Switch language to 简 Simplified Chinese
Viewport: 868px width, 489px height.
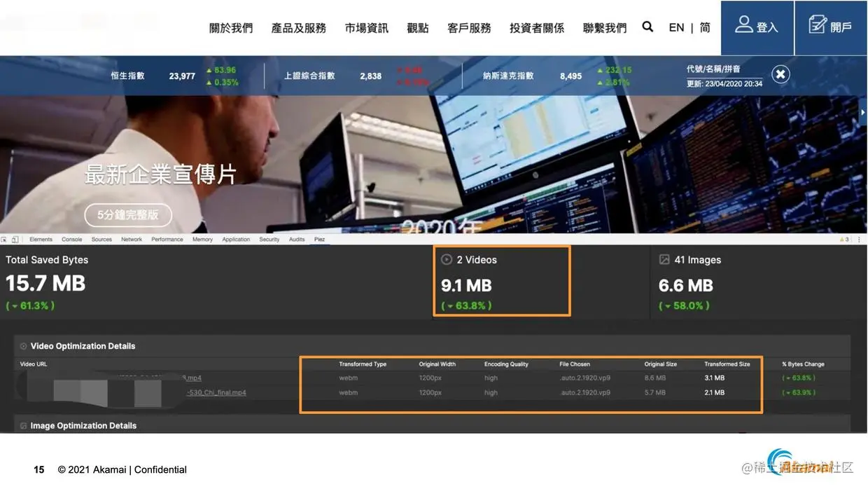tap(705, 27)
